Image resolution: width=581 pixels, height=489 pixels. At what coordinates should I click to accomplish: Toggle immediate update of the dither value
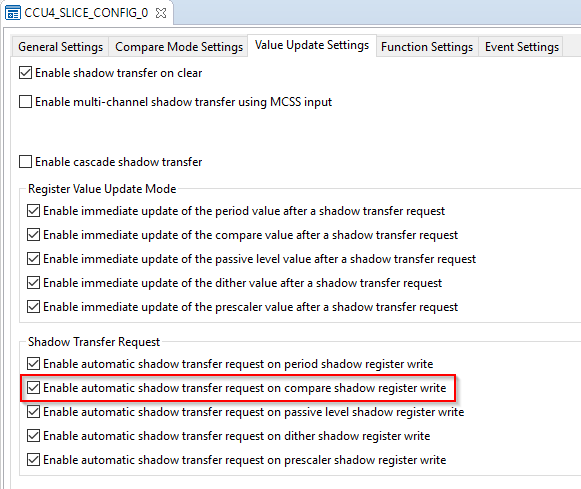click(33, 283)
